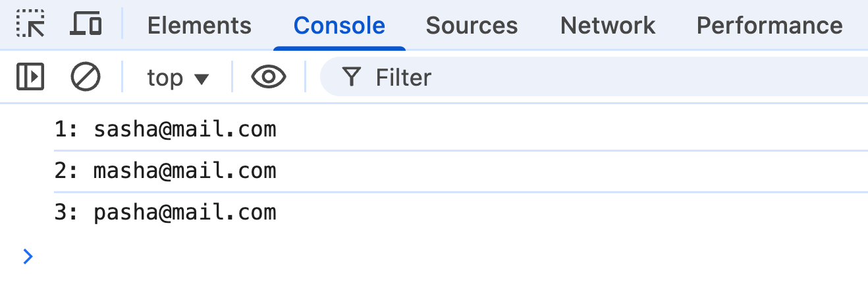
Task: Show the console sidebar panel
Action: click(x=30, y=77)
